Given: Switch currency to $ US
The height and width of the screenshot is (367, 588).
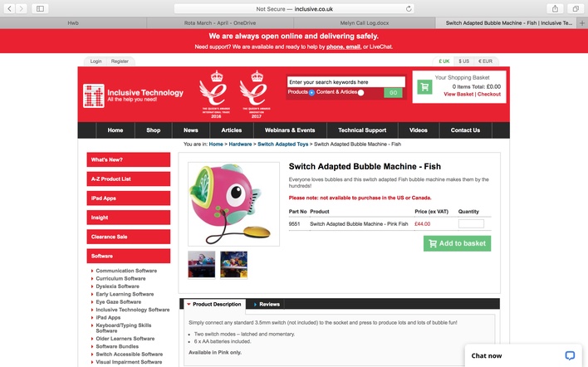Looking at the screenshot, I should click(463, 61).
